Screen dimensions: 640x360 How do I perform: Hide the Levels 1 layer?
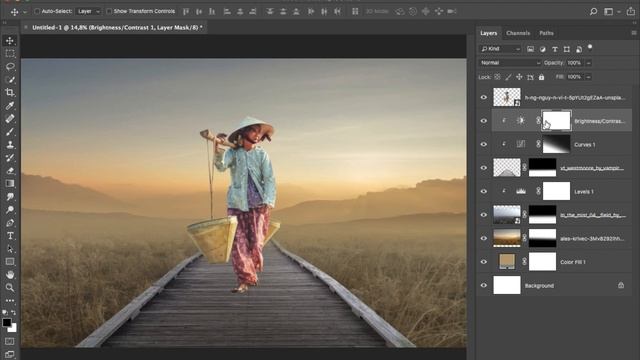click(x=484, y=191)
